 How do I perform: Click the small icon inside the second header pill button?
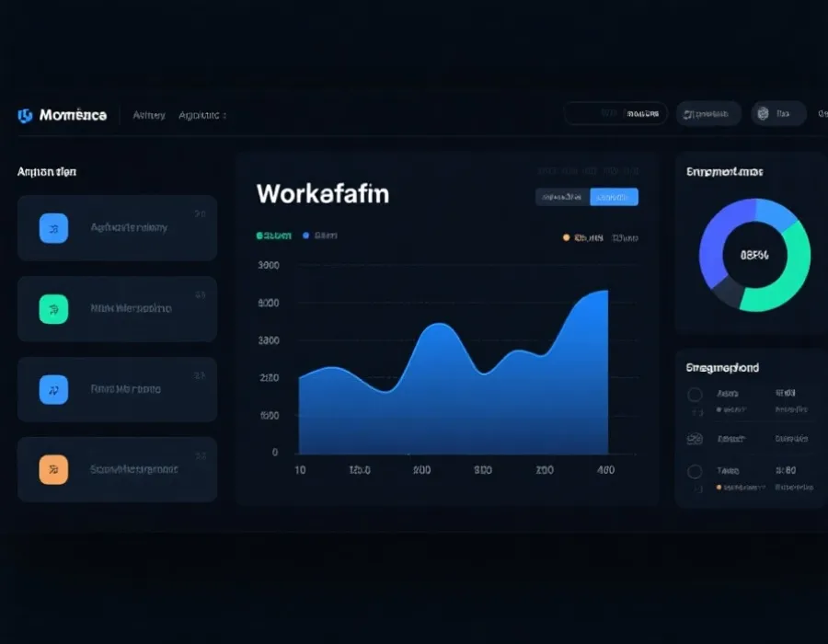click(686, 114)
